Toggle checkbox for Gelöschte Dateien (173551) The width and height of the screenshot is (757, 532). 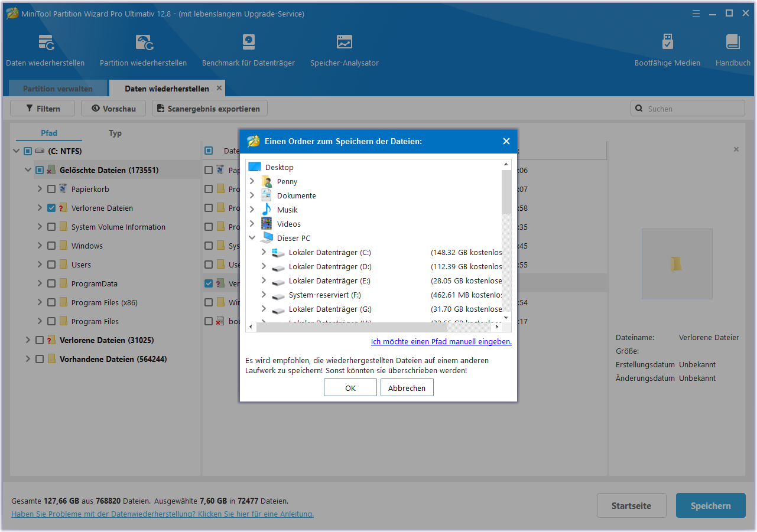pyautogui.click(x=39, y=170)
